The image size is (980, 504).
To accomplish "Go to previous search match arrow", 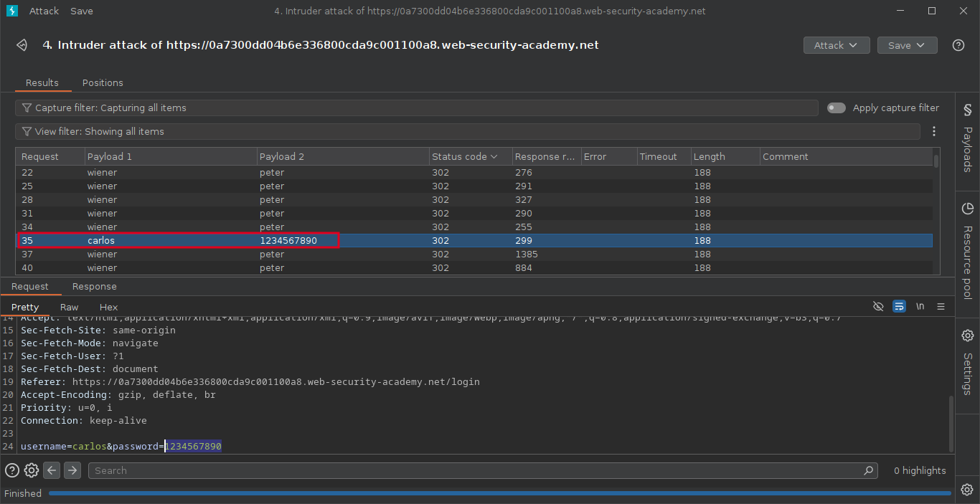I will click(x=52, y=470).
